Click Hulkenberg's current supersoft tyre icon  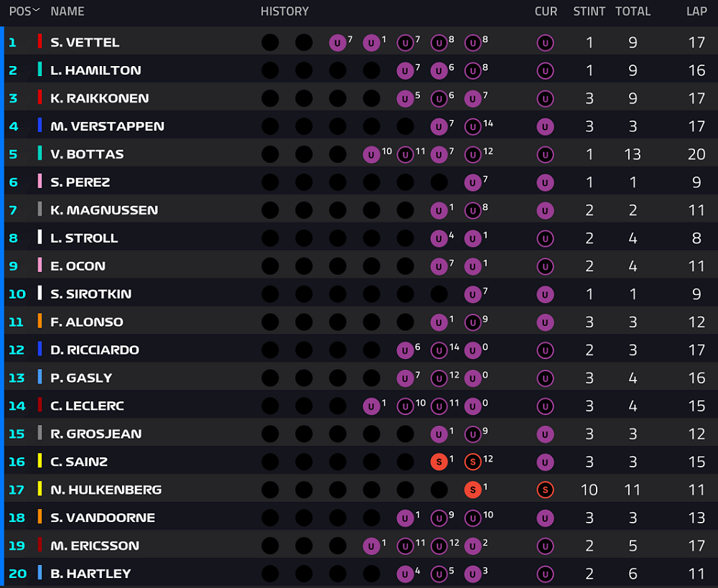545,490
